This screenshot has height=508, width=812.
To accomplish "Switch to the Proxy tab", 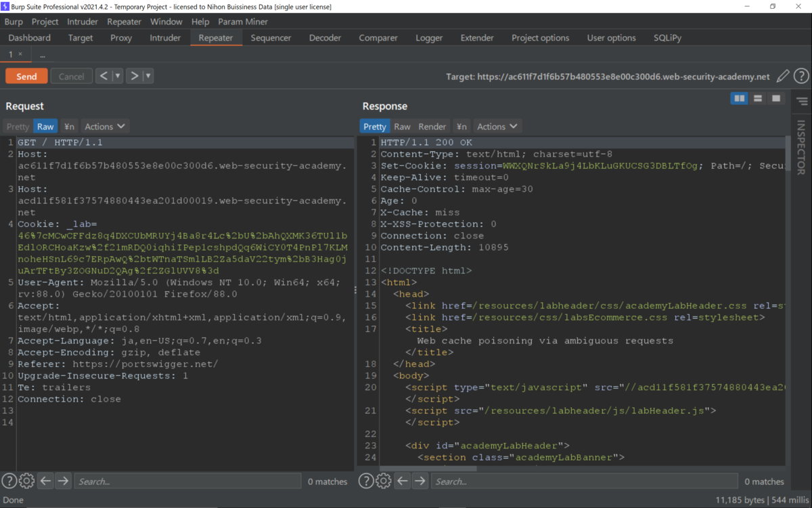I will (121, 38).
